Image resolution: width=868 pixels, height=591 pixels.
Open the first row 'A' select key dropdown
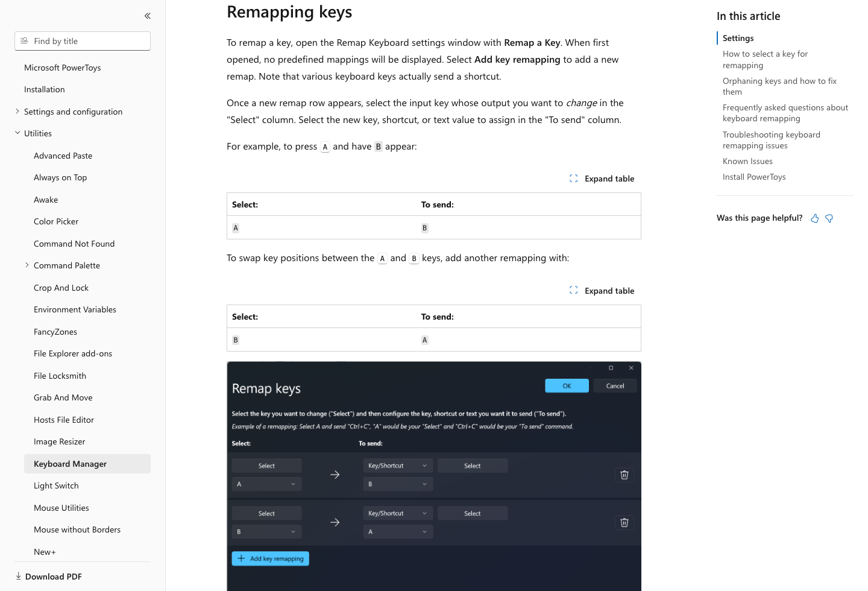(266, 484)
